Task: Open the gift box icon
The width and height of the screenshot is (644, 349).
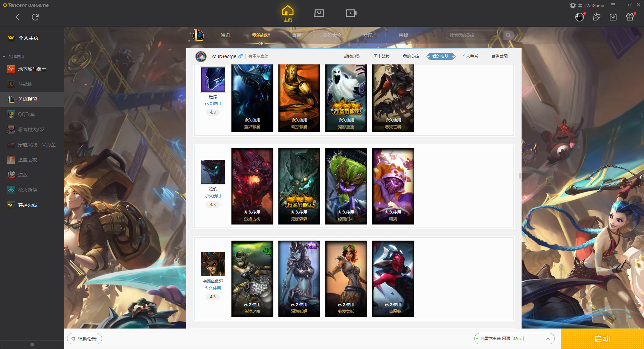Action: point(630,17)
